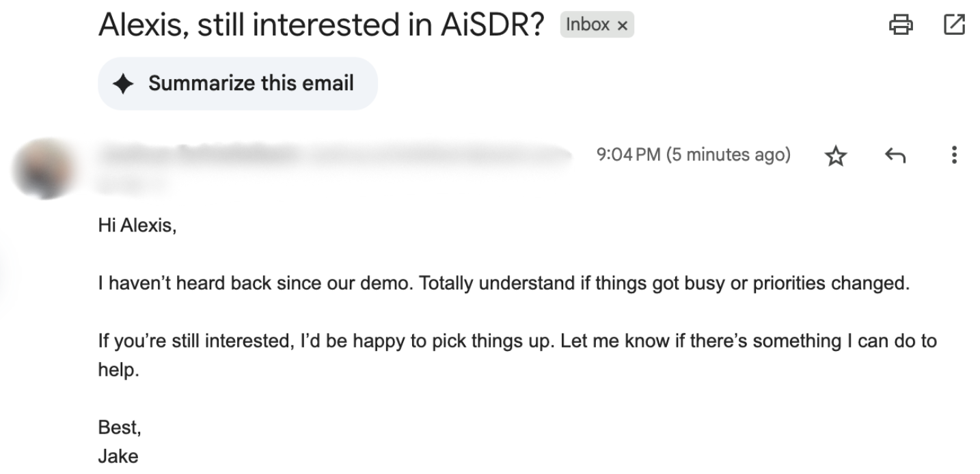Click the print all icon

(x=900, y=25)
